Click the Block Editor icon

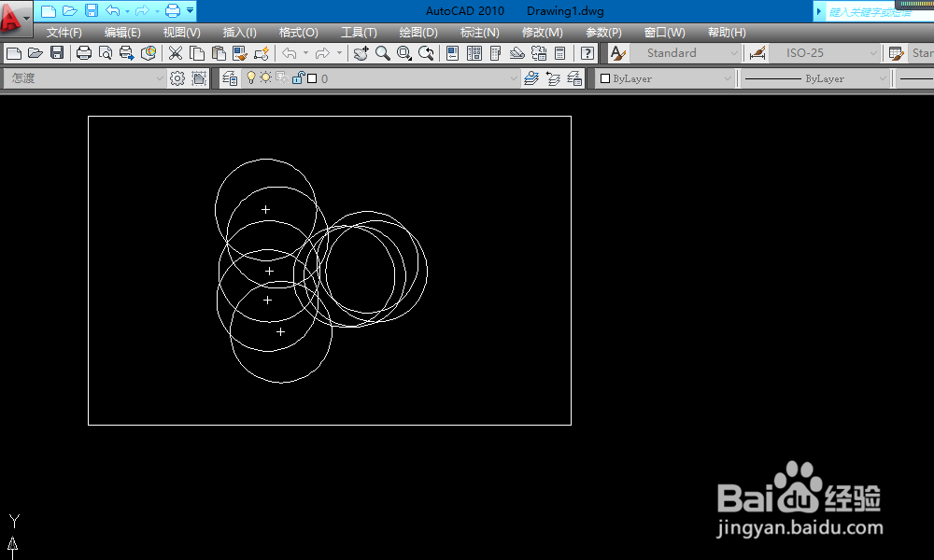262,53
